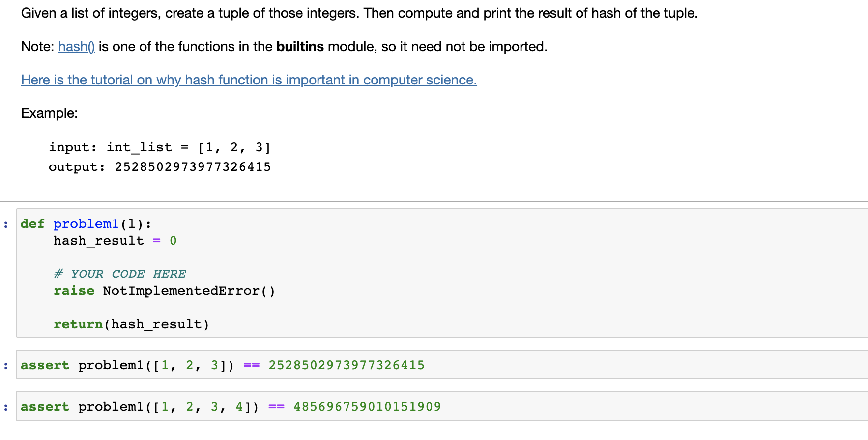The image size is (868, 440).
Task: Click the return(hash_result) line
Action: 131,324
